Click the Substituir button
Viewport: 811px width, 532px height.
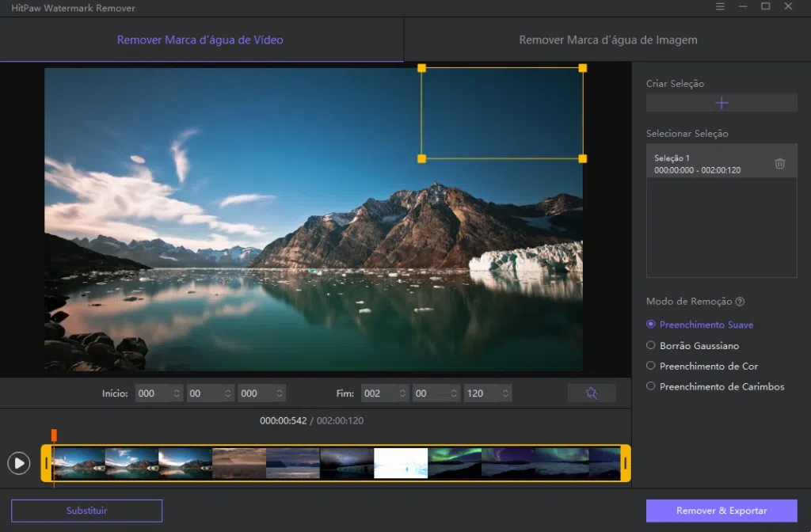click(x=86, y=511)
